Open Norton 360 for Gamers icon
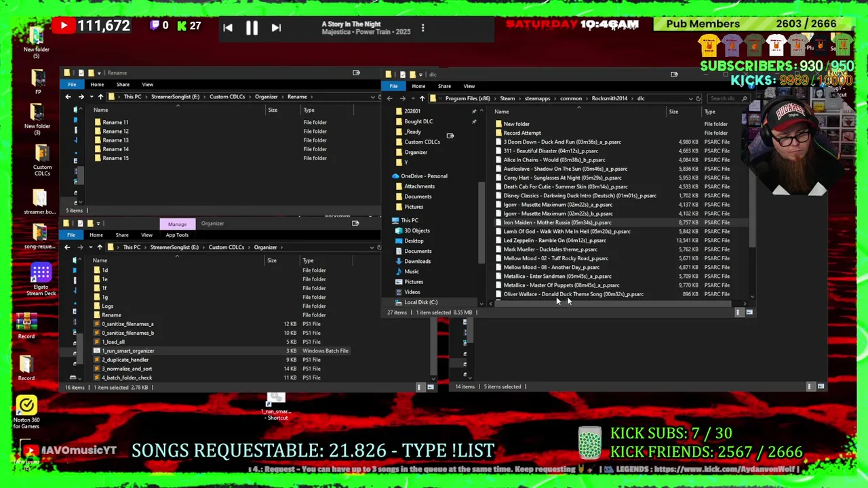 point(26,411)
